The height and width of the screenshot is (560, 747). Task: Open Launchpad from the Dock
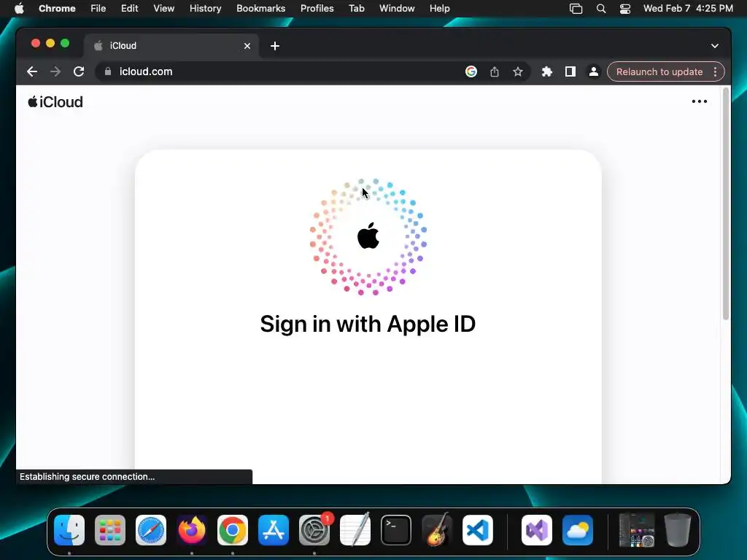(x=110, y=530)
